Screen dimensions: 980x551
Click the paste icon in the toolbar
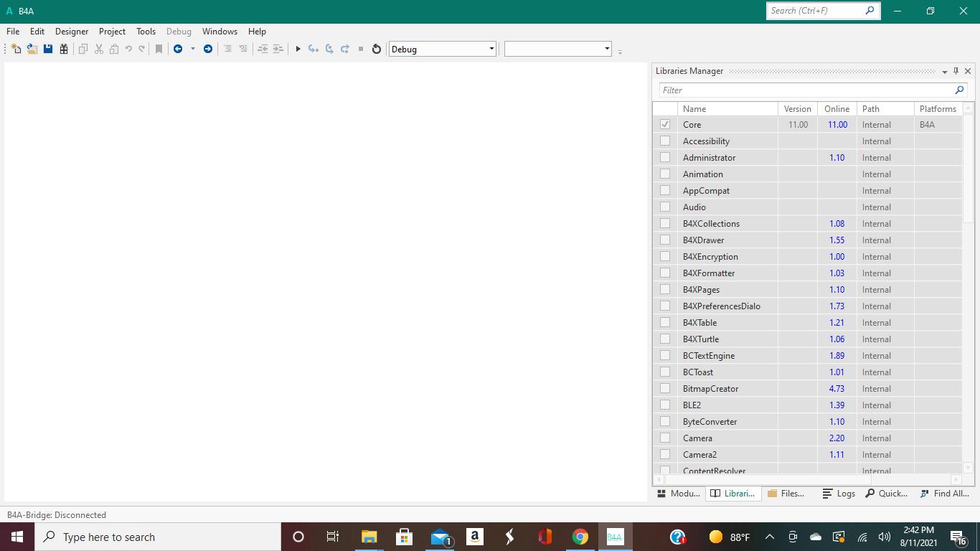click(x=114, y=49)
